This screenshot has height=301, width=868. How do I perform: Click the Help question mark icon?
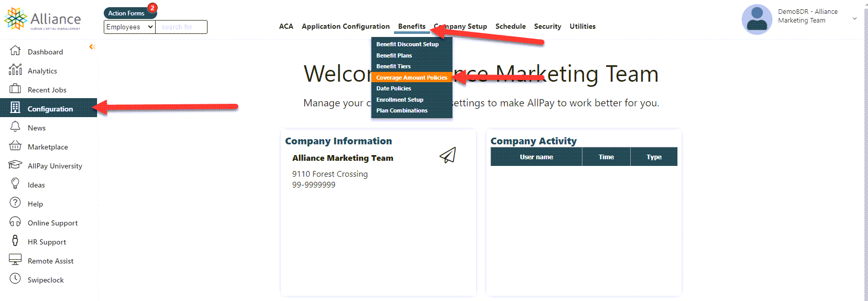[15, 202]
